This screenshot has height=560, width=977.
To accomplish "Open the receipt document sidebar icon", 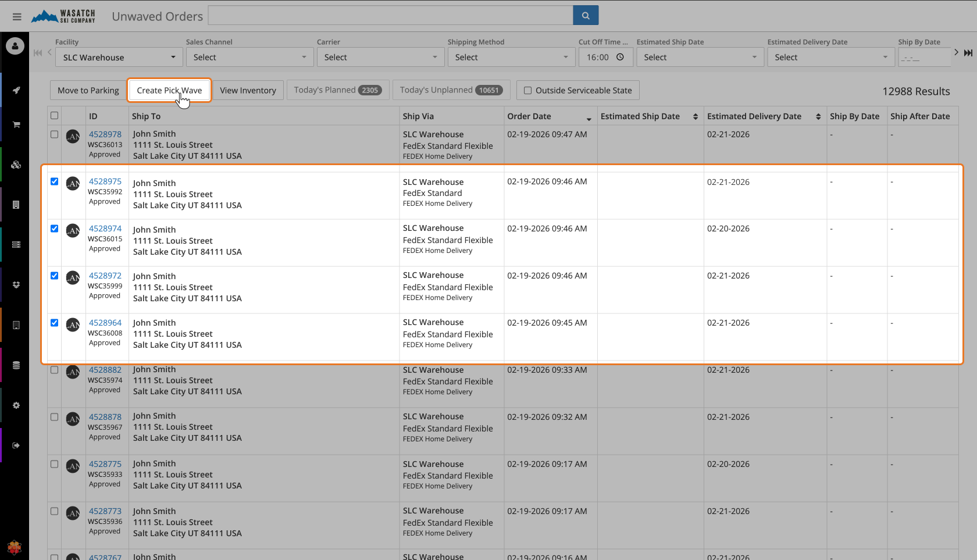I will tap(16, 325).
